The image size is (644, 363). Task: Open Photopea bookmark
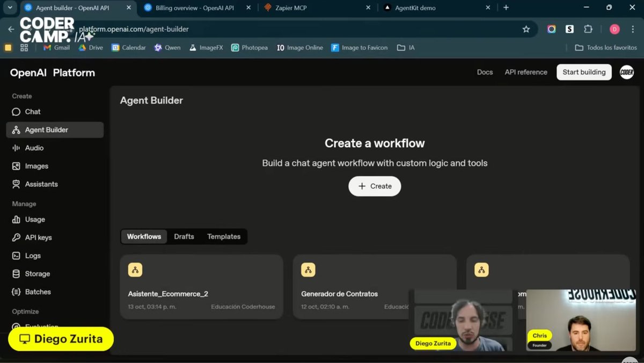(x=250, y=48)
